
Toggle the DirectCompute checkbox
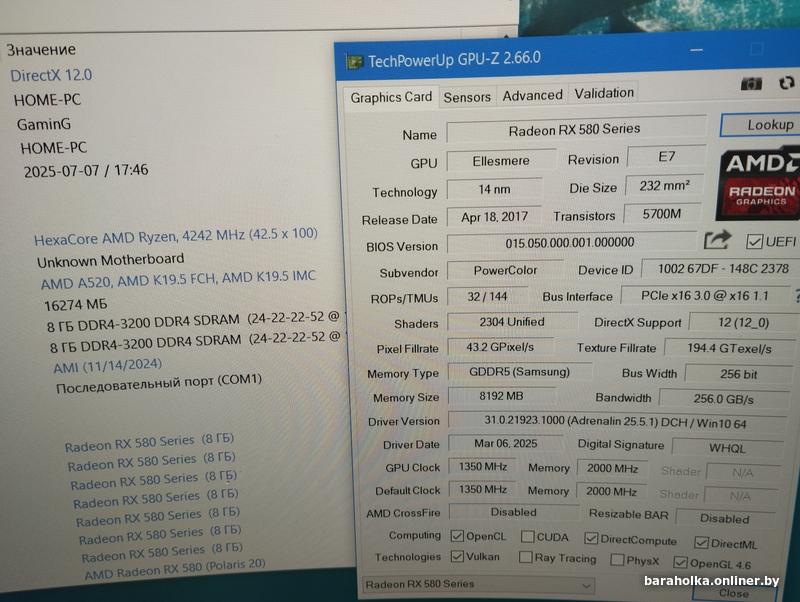pyautogui.click(x=591, y=538)
